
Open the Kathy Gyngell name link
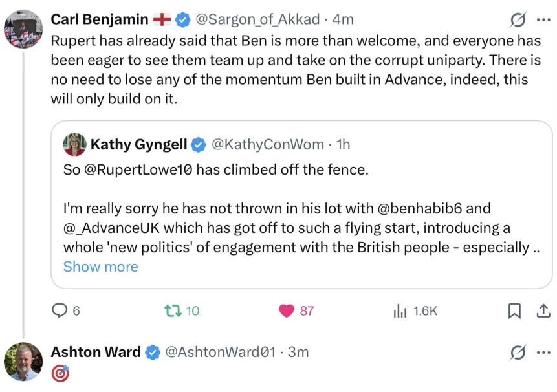pos(138,145)
